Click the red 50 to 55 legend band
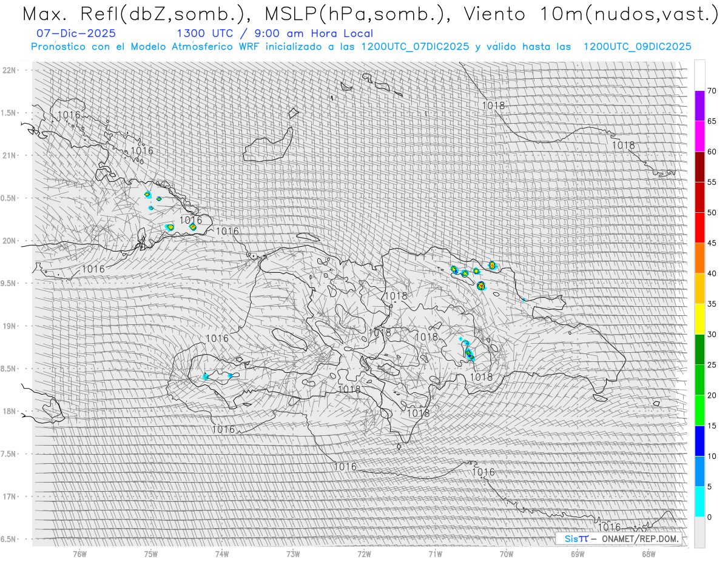The height and width of the screenshot is (562, 728). click(x=699, y=197)
